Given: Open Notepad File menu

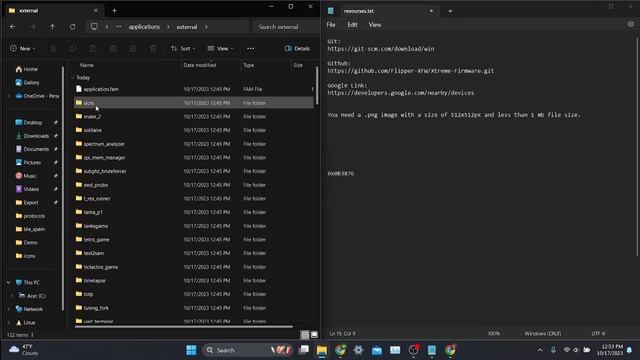Looking at the screenshot, I should pyautogui.click(x=331, y=25).
